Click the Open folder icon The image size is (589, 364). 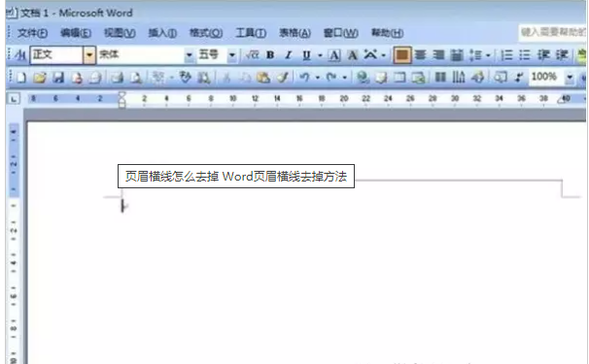pos(40,78)
